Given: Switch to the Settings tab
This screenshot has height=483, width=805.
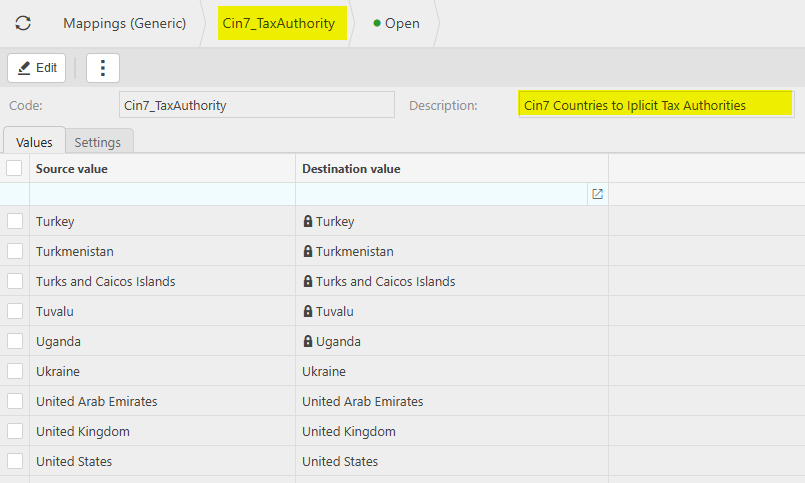Looking at the screenshot, I should [98, 142].
